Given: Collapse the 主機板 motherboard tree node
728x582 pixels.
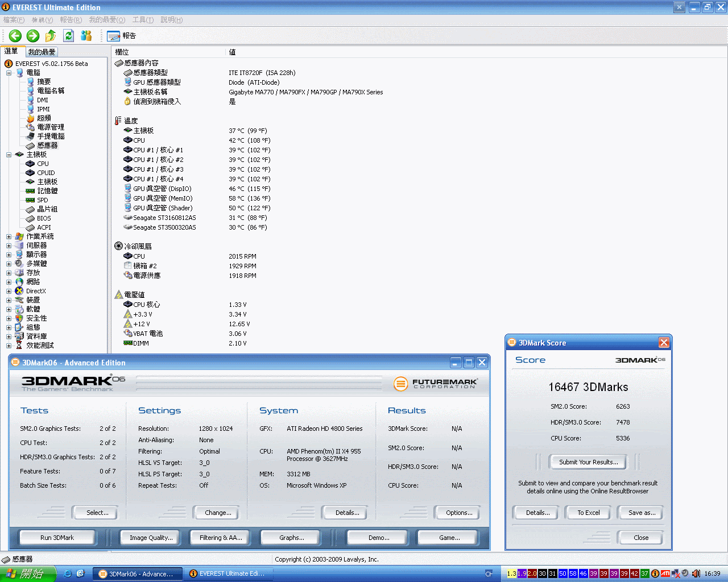Looking at the screenshot, I should tap(9, 155).
